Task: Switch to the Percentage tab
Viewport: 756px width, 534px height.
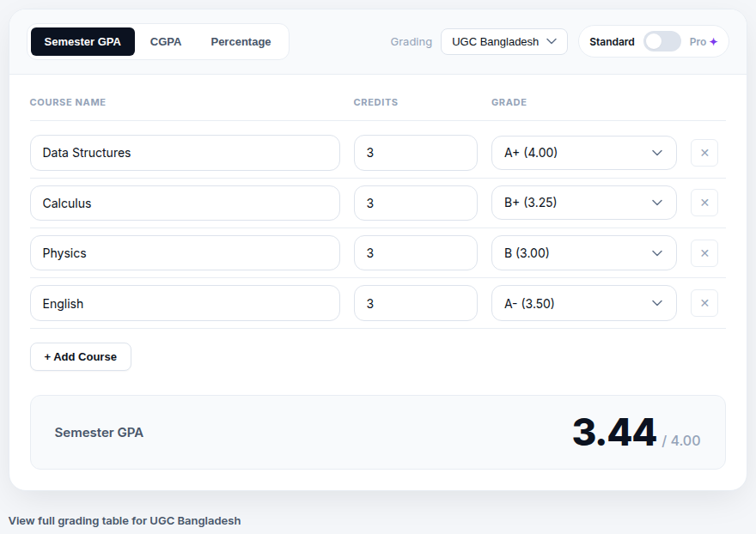Action: pyautogui.click(x=241, y=42)
